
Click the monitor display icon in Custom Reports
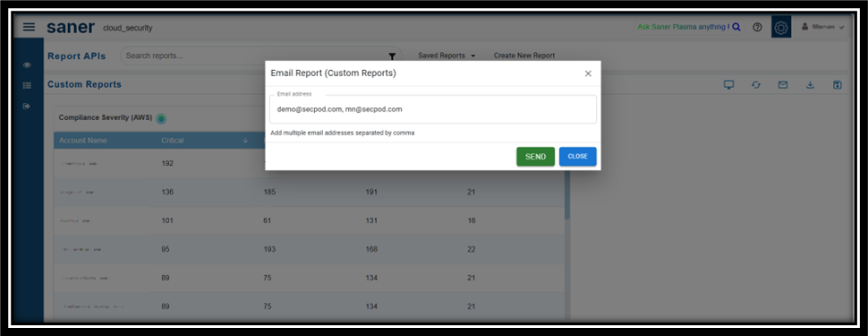729,85
